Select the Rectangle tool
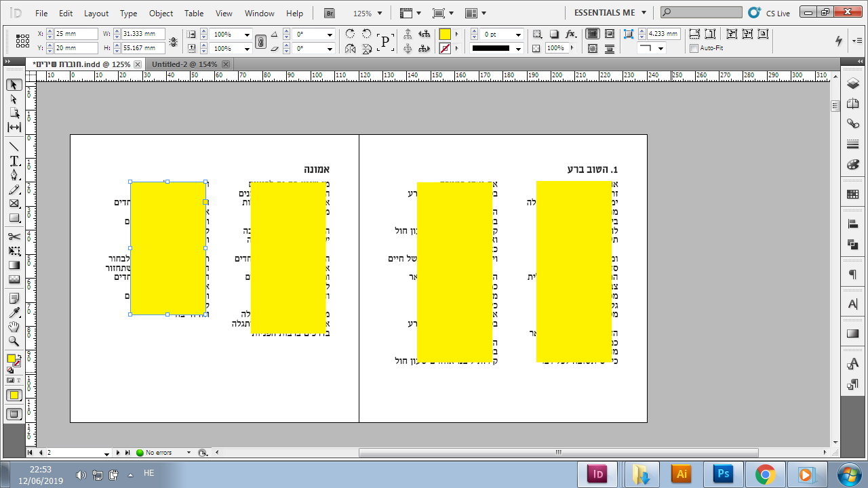868x488 pixels. tap(14, 218)
